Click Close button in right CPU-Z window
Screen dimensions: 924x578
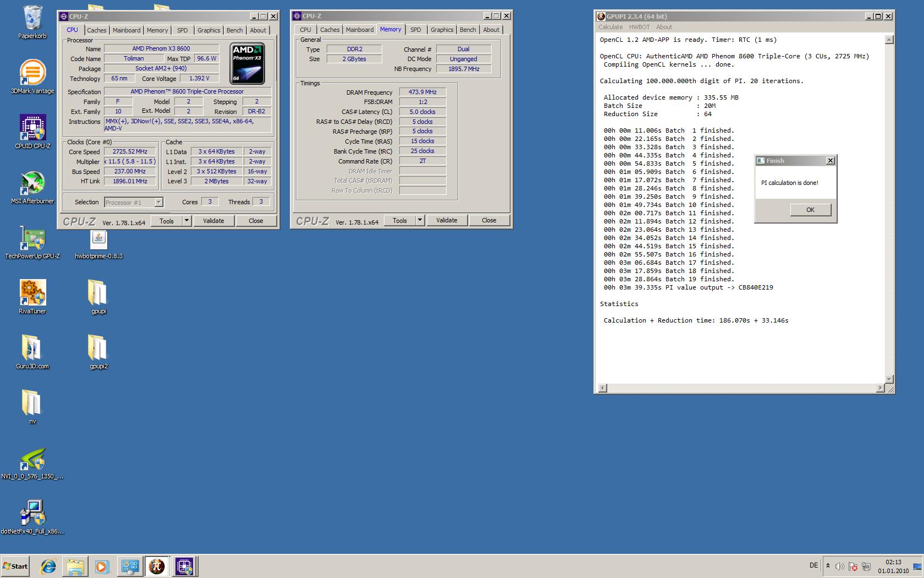[489, 220]
